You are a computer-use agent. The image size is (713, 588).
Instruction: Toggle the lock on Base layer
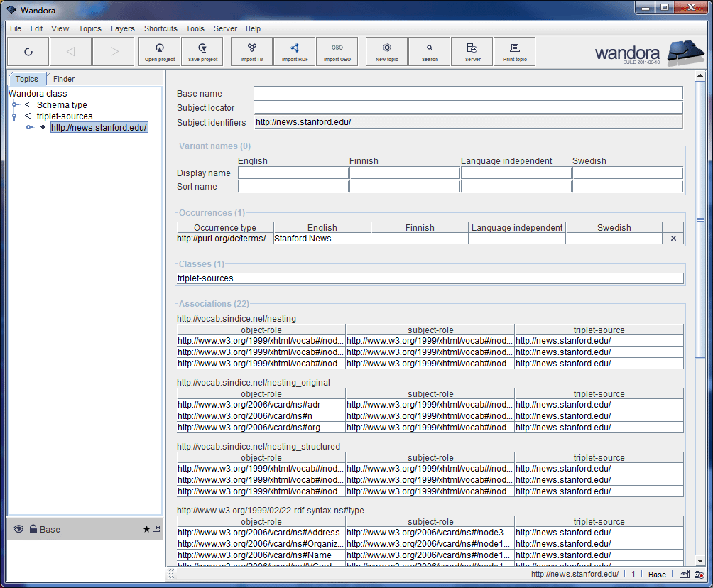33,529
